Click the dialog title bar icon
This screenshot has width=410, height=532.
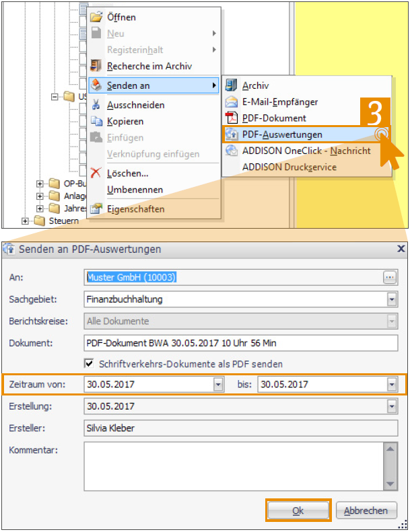[9, 250]
